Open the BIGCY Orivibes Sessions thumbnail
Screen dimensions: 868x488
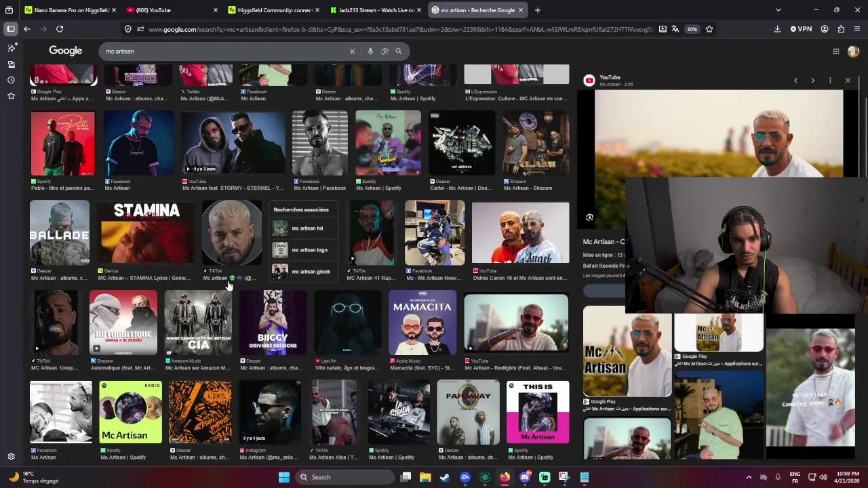click(x=273, y=323)
